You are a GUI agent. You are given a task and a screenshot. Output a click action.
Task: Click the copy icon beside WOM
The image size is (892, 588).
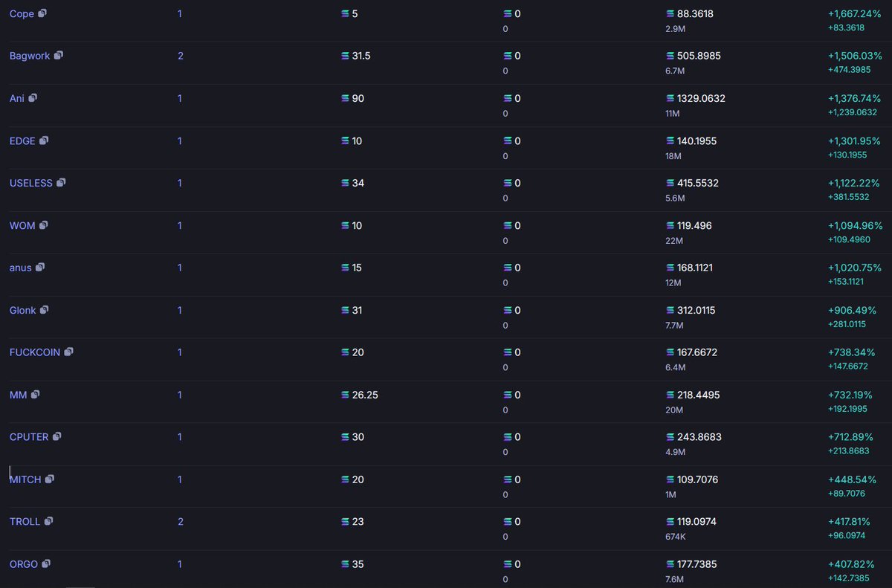click(x=44, y=224)
